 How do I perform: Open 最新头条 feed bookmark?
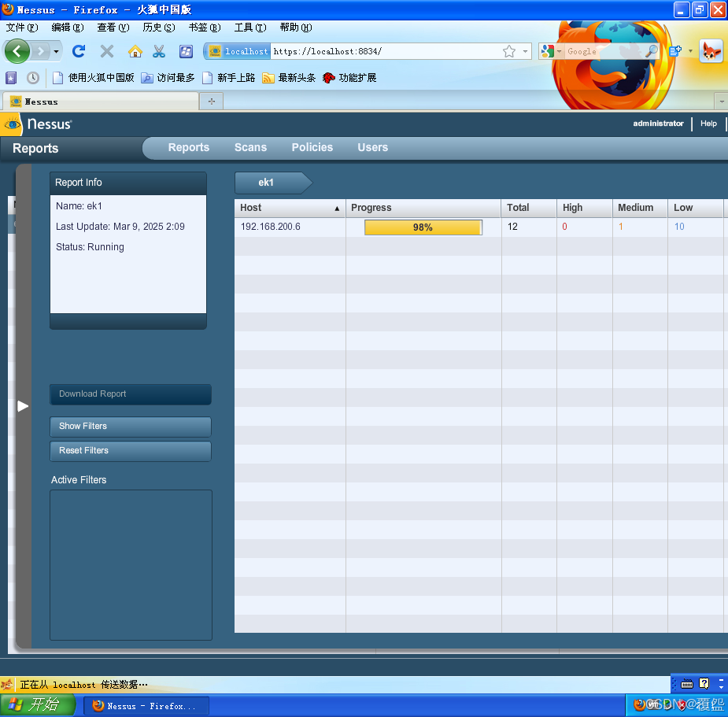(289, 78)
